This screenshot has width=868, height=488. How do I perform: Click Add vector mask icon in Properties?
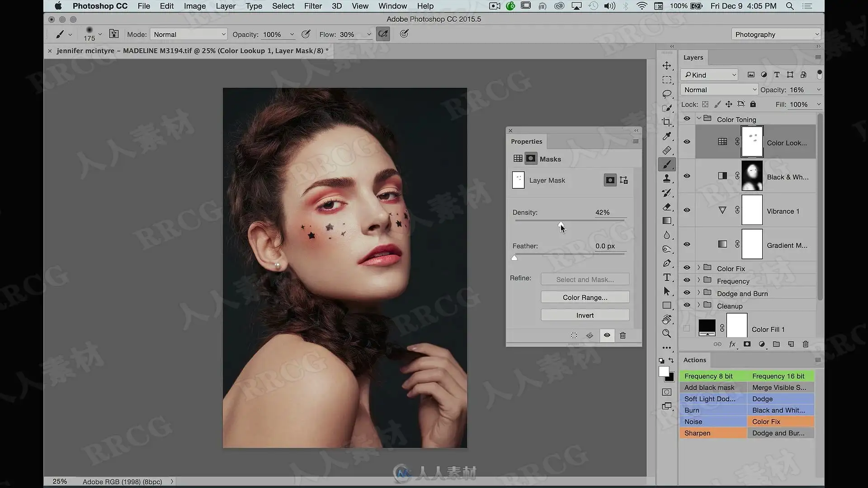coord(624,180)
